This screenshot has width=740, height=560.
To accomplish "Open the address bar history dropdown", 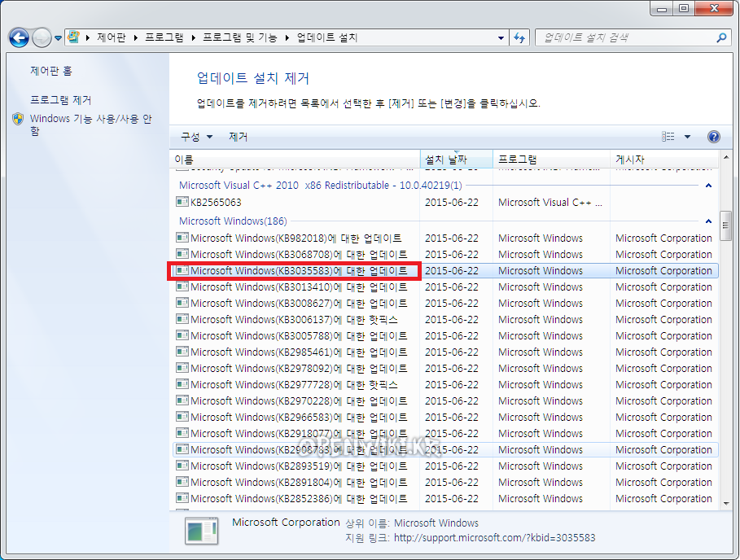I will 501,37.
